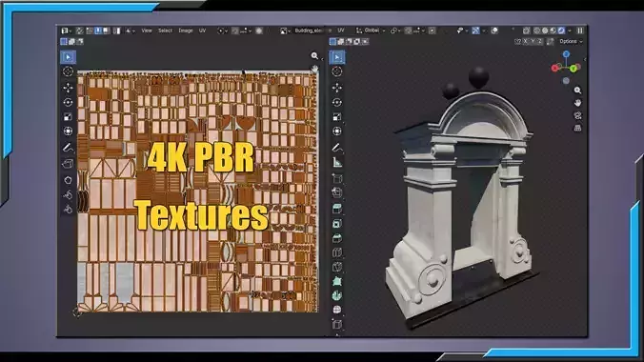Select the Annotate tool in 3D viewport

click(x=337, y=148)
